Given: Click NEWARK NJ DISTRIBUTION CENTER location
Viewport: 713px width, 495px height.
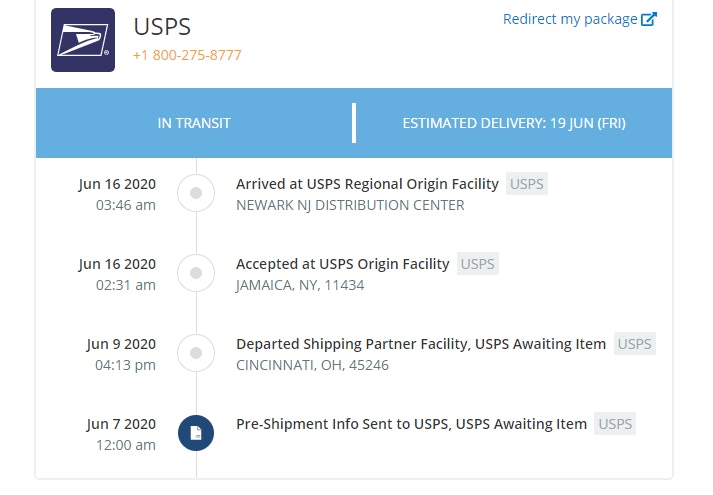Looking at the screenshot, I should tap(350, 205).
